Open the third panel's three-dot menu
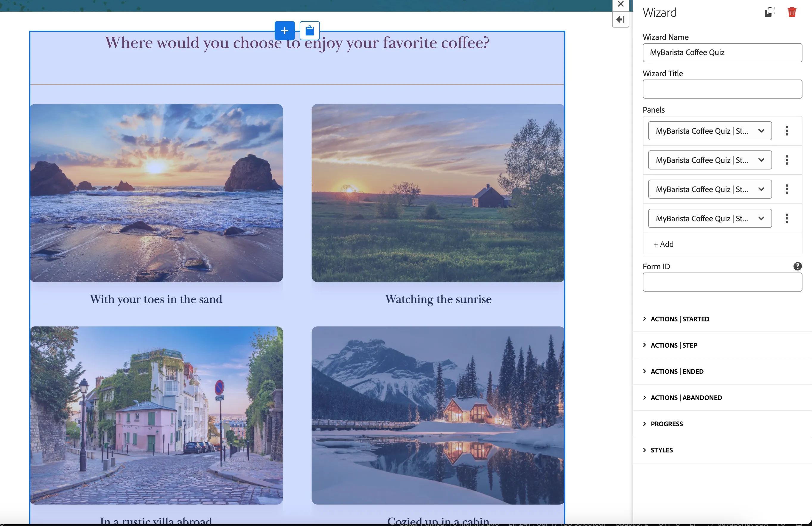Viewport: 812px width, 526px height. 787,189
